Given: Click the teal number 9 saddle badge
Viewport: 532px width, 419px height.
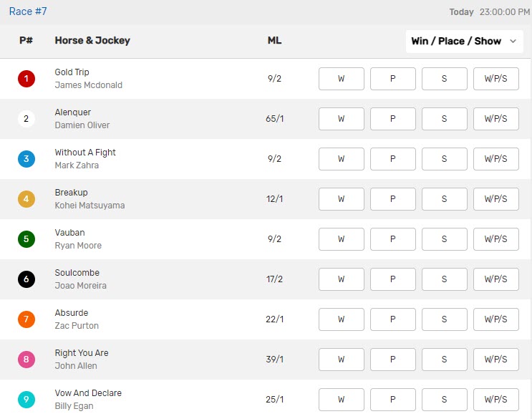Looking at the screenshot, I should [26, 400].
